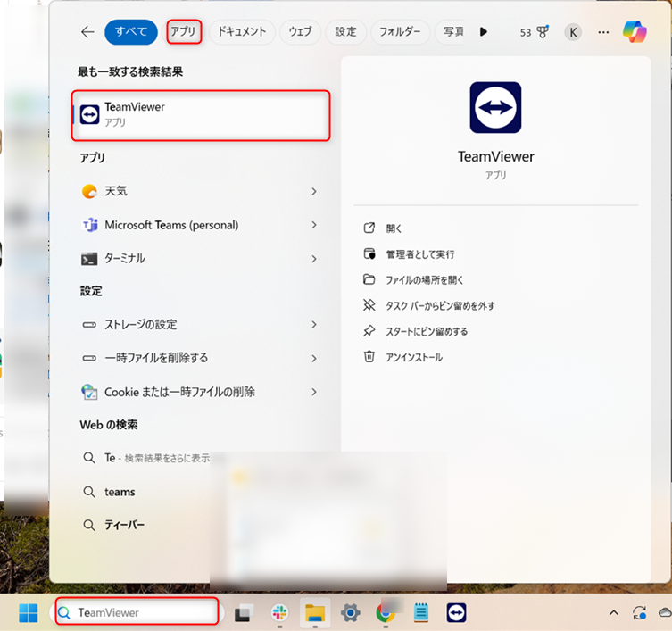Open TeamViewer from the taskbar

(x=456, y=612)
